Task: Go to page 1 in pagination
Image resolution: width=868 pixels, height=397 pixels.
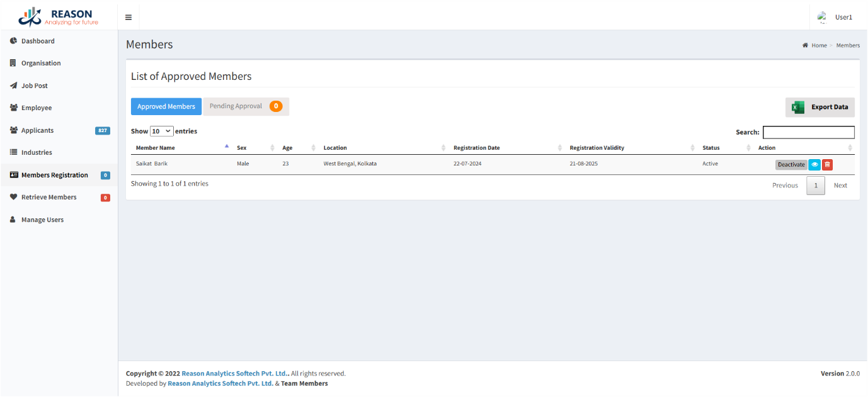Action: coord(816,186)
